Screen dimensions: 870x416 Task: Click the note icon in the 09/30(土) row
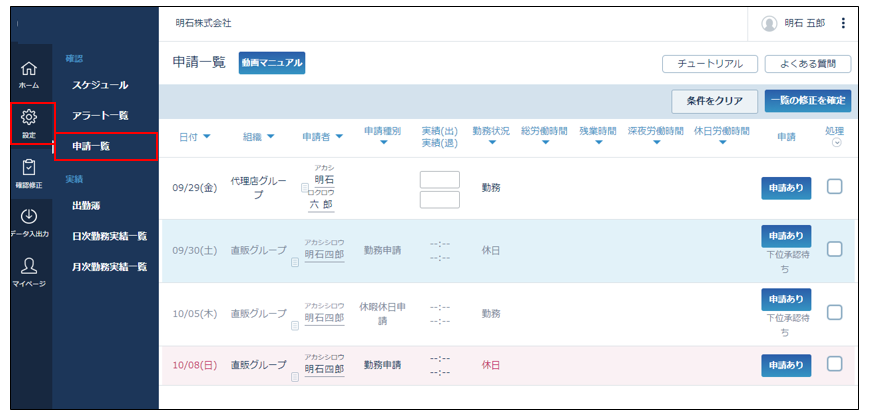[295, 262]
